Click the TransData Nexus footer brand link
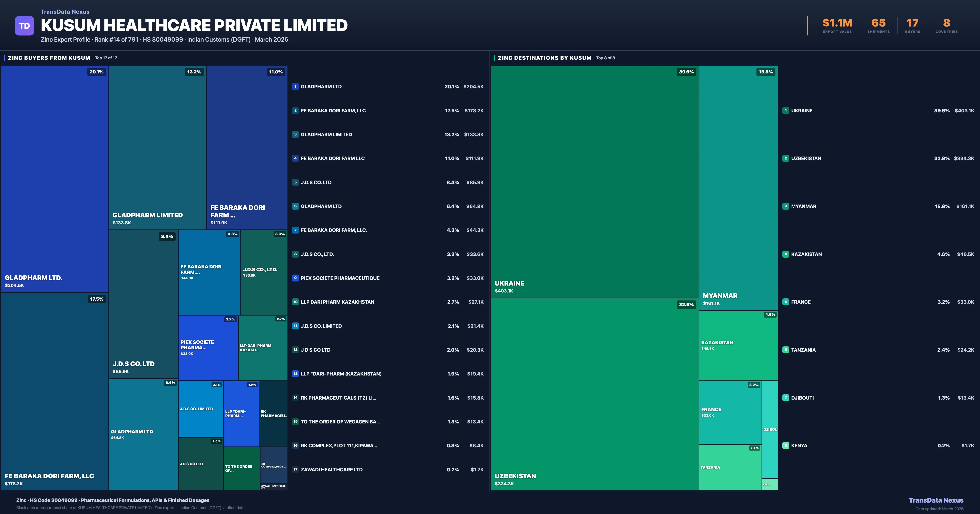The height and width of the screenshot is (514, 980). click(x=936, y=500)
